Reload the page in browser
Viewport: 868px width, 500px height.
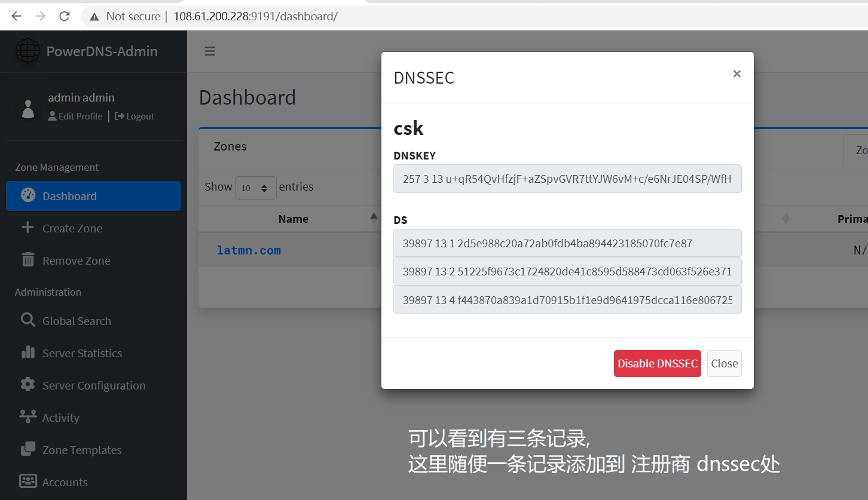(65, 16)
